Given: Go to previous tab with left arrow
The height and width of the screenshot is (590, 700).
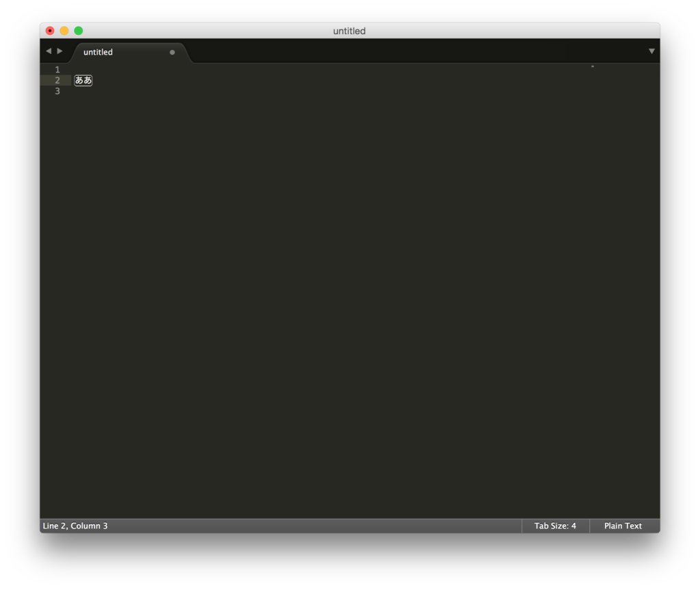Looking at the screenshot, I should coord(49,51).
